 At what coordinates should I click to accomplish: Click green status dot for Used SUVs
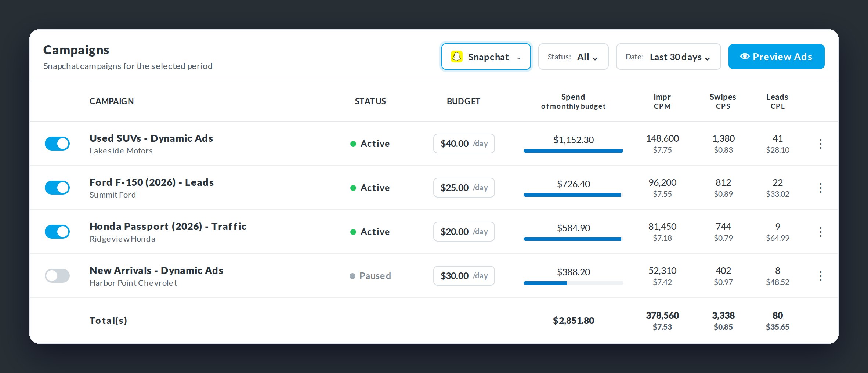pyautogui.click(x=353, y=144)
